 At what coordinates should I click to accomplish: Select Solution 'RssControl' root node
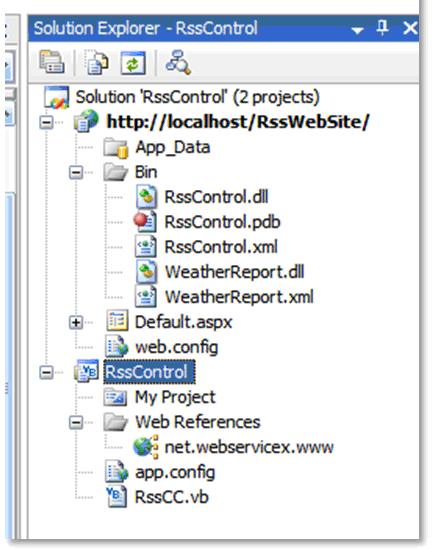[x=197, y=97]
